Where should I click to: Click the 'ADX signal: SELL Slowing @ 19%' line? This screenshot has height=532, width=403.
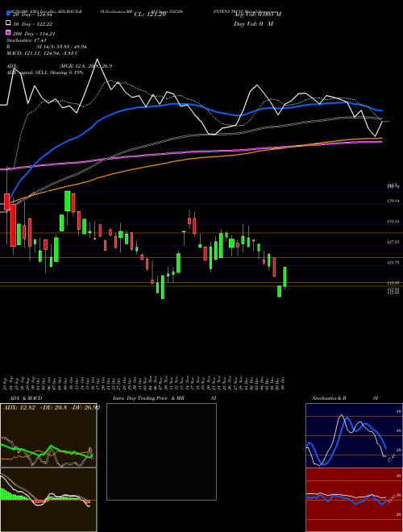45,73
